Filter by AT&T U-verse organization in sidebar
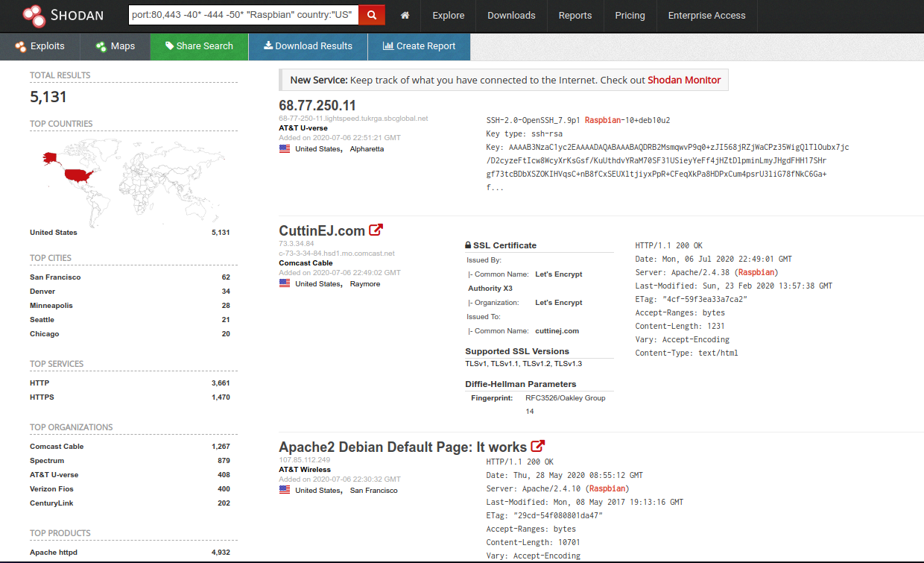This screenshot has height=563, width=924. tap(54, 475)
